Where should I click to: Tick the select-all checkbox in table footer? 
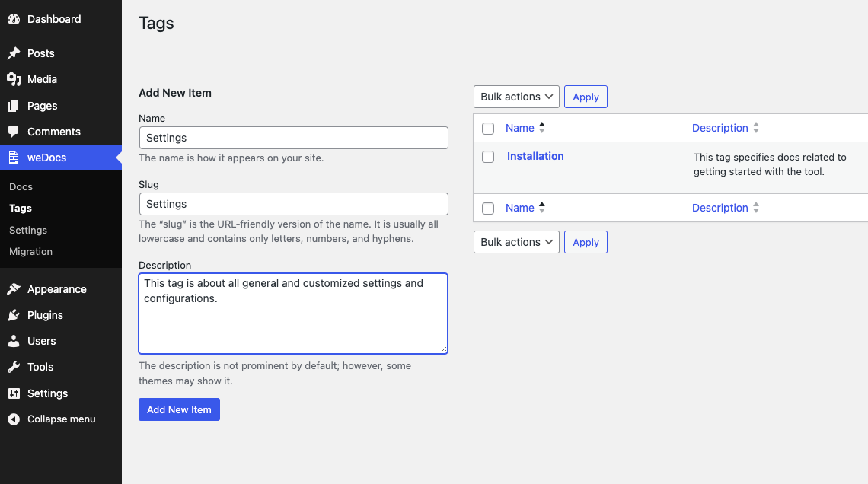[x=488, y=208]
